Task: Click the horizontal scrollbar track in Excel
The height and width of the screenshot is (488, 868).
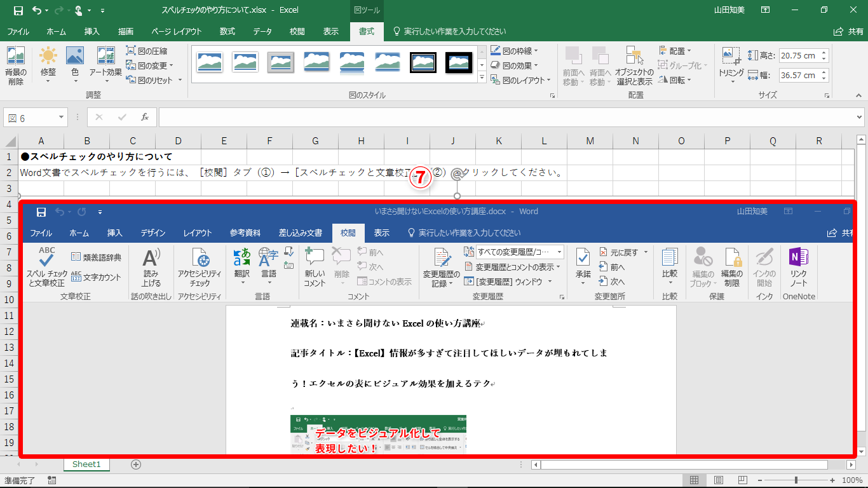Action: point(693,464)
